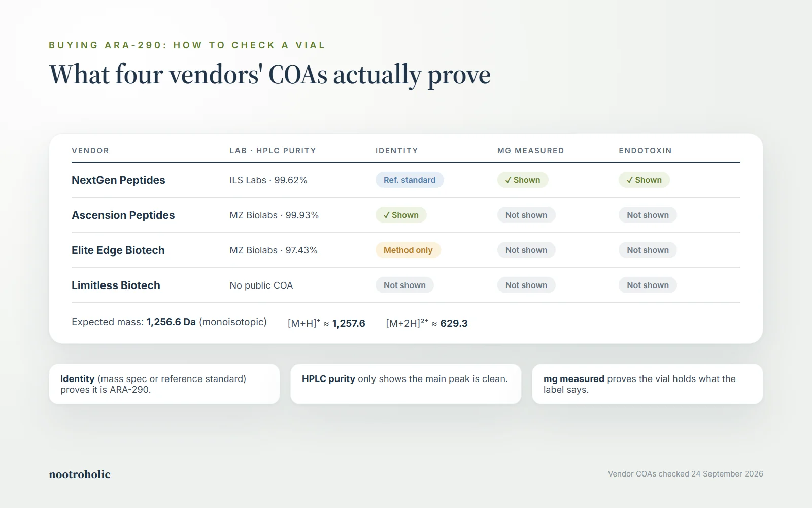Select the 'No public COA' cell
Viewport: 812px width, 508px height.
tap(261, 285)
